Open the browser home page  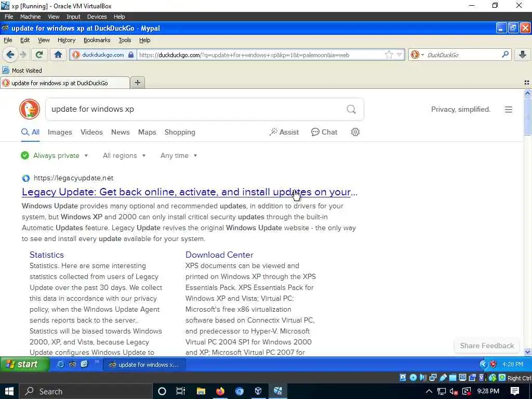pos(58,55)
